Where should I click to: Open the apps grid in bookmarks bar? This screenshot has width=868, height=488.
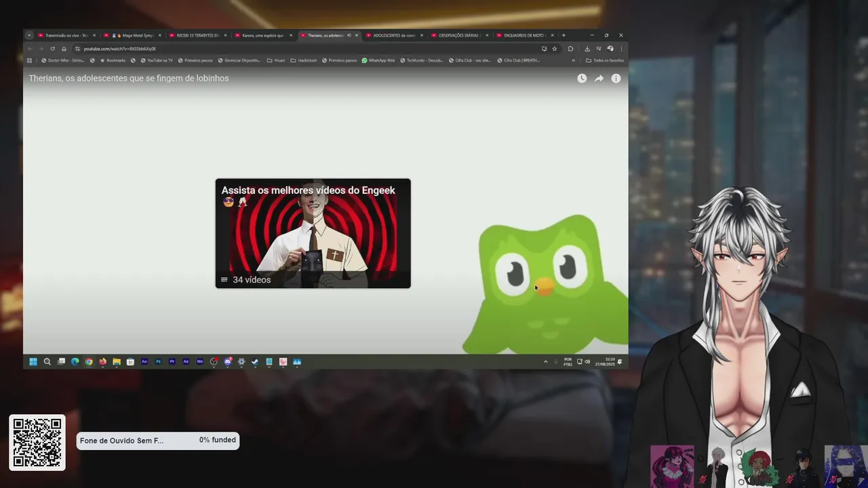point(29,60)
